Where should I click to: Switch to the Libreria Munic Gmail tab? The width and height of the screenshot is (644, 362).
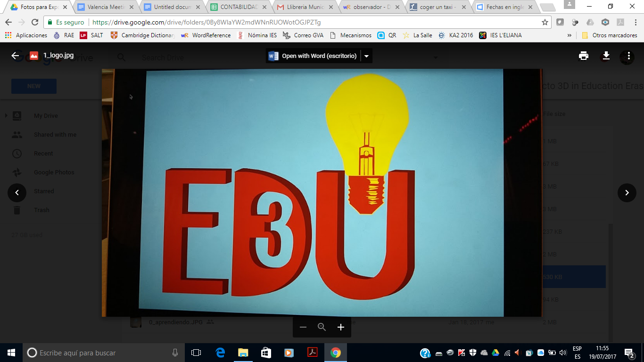click(x=306, y=7)
